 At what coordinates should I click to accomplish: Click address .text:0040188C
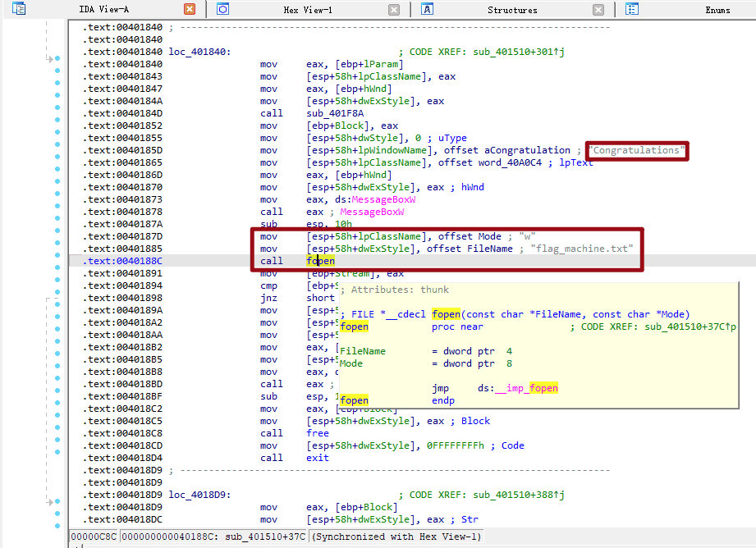(122, 261)
